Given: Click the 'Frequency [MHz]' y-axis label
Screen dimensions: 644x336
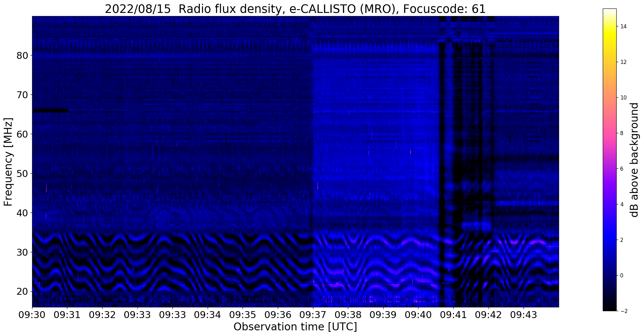Looking at the screenshot, I should tap(8, 162).
